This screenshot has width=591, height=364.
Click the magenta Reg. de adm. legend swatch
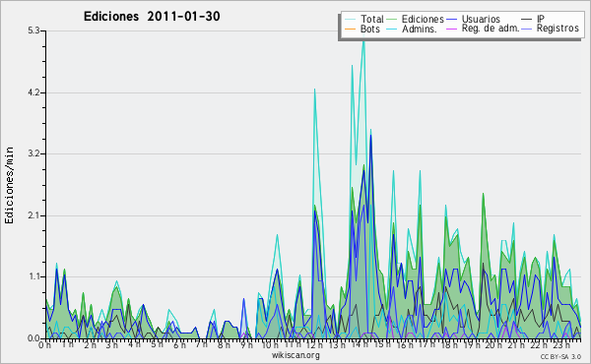coord(451,29)
